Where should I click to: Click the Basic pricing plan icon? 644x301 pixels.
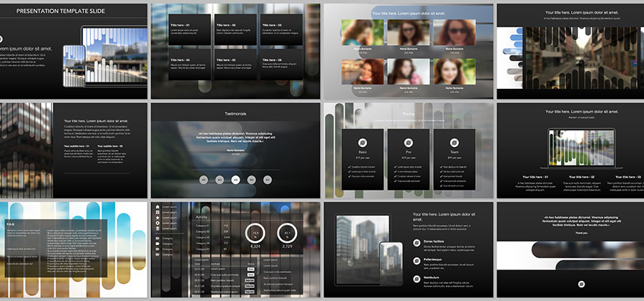(363, 143)
